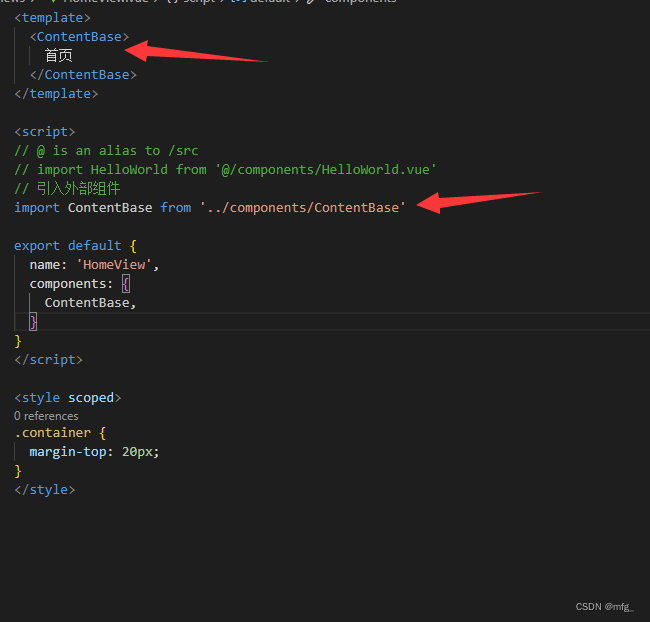Click the opening <script> tag
Screen dimensions: 650x622
point(45,132)
